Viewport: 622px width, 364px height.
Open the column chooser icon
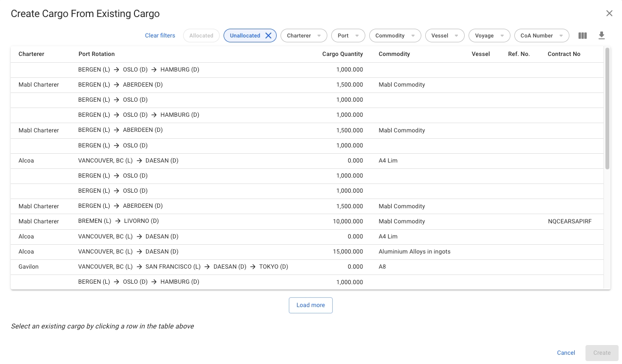[x=583, y=36]
